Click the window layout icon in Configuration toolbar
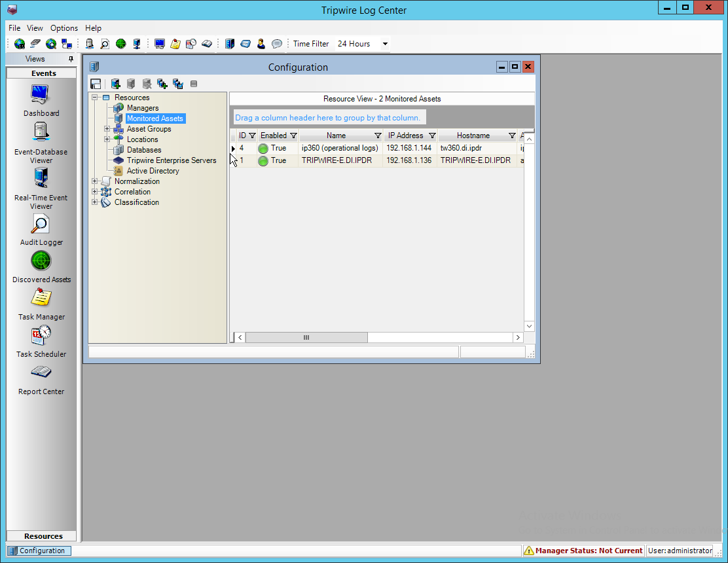This screenshot has height=563, width=728. pyautogui.click(x=96, y=84)
